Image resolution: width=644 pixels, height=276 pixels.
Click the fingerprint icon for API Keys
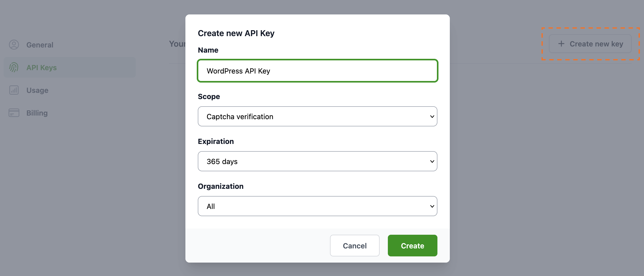tap(14, 67)
